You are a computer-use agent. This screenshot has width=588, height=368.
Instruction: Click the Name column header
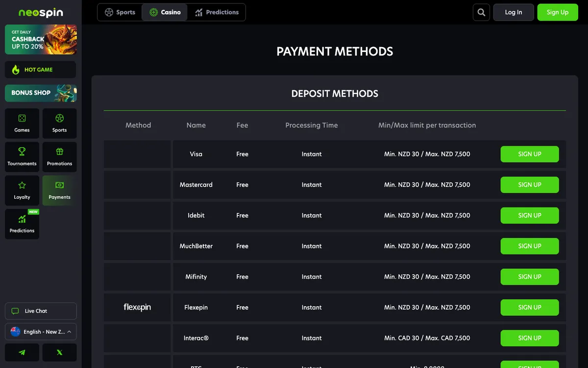[x=196, y=125]
